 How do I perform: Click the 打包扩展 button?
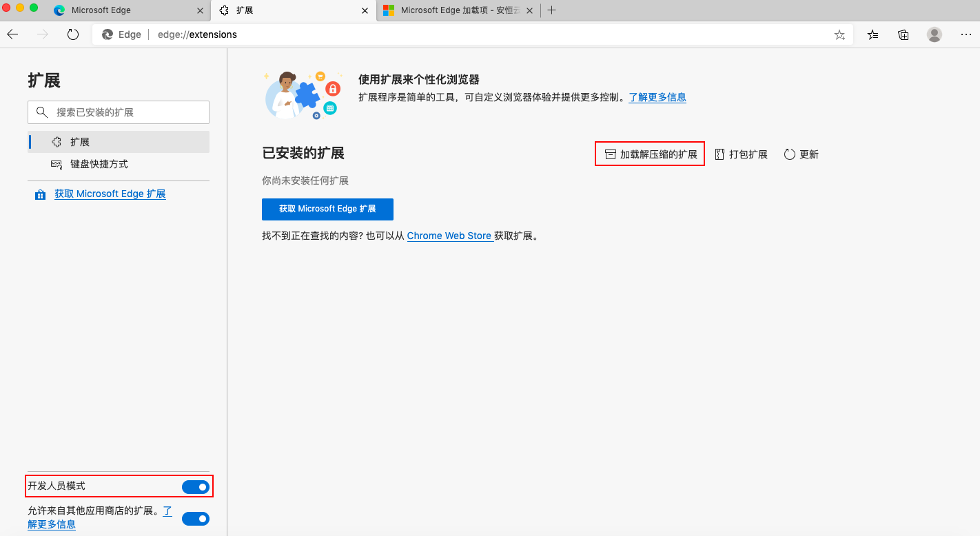741,154
